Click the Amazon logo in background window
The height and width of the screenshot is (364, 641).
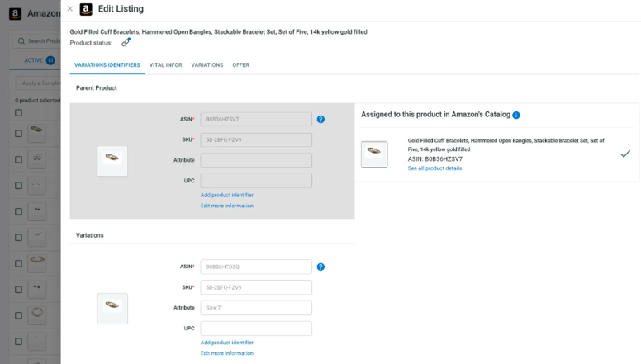point(15,13)
